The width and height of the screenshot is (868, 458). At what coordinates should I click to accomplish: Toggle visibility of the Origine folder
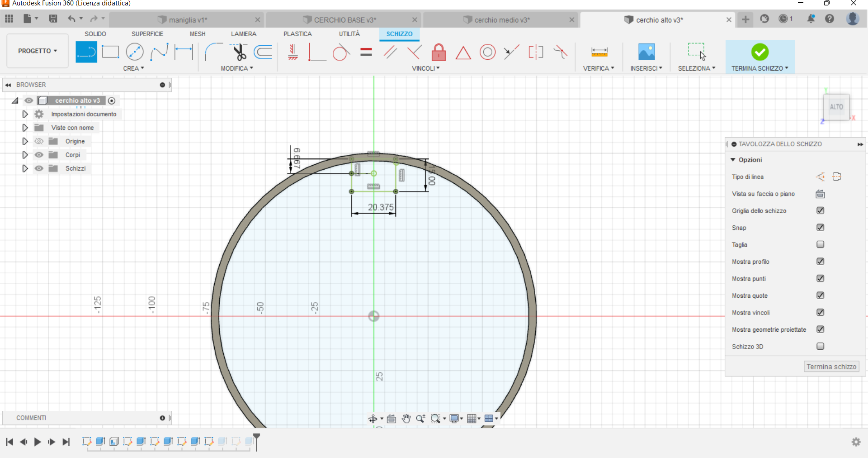click(x=39, y=141)
